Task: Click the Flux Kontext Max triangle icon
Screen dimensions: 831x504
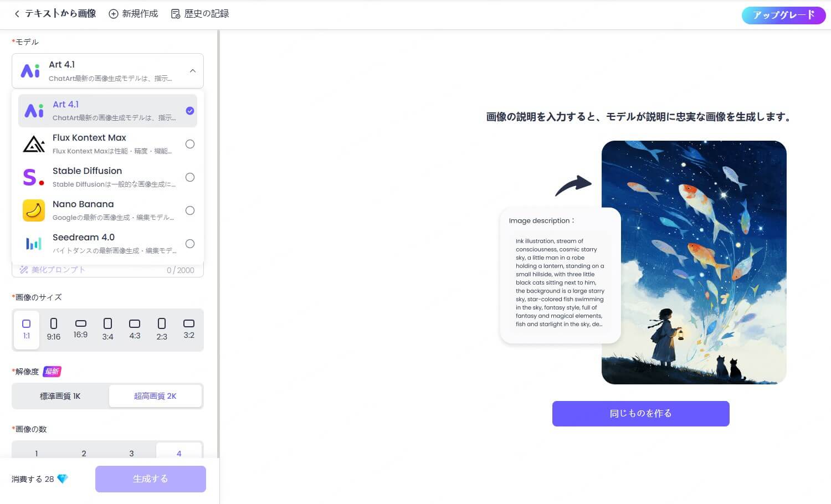Action: click(x=34, y=144)
